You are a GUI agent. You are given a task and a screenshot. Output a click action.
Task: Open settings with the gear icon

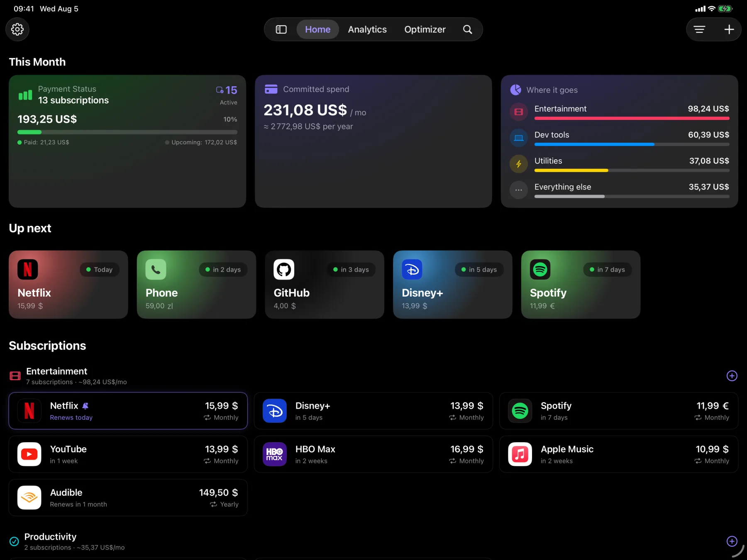click(x=17, y=29)
